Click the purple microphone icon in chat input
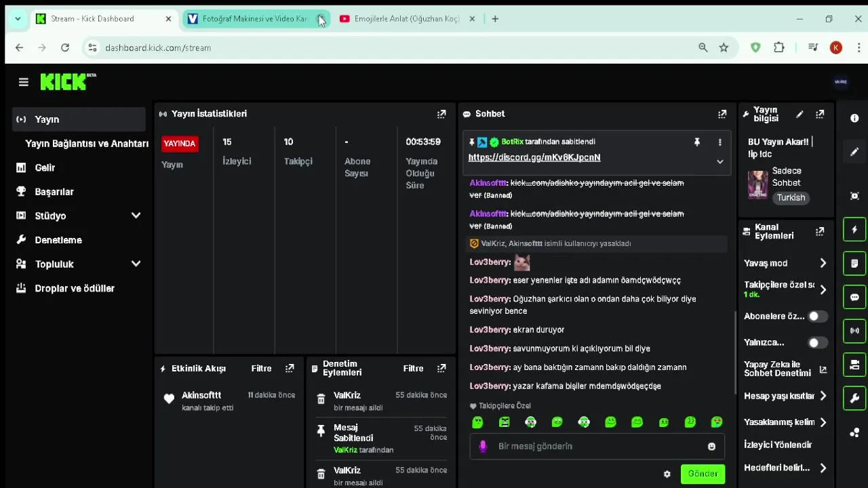Screen dimensions: 868x488 click(x=483, y=447)
